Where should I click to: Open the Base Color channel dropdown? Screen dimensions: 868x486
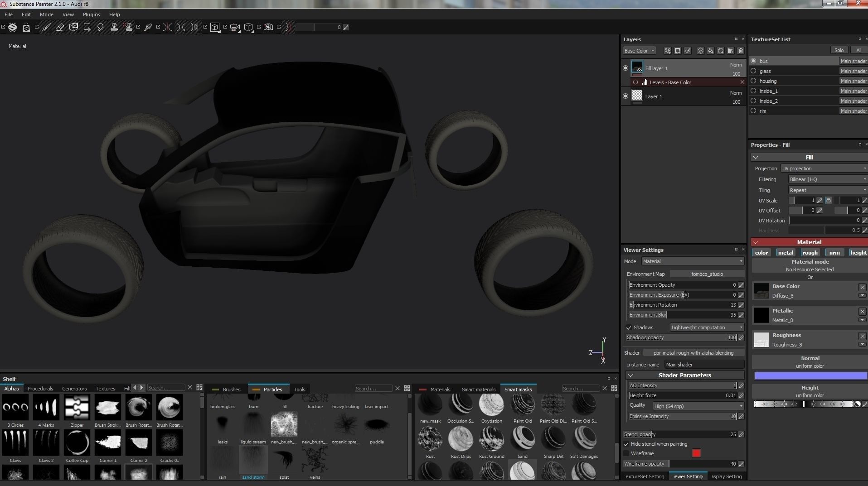(639, 51)
